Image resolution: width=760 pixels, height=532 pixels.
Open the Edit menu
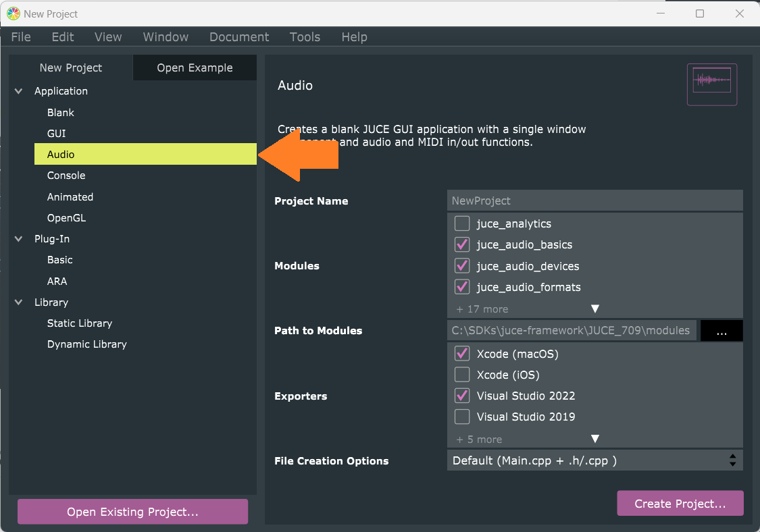click(63, 37)
